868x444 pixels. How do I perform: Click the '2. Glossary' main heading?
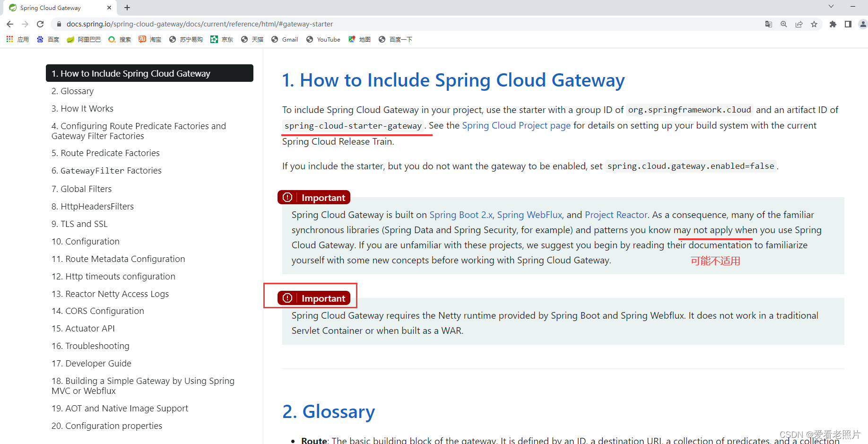(329, 411)
